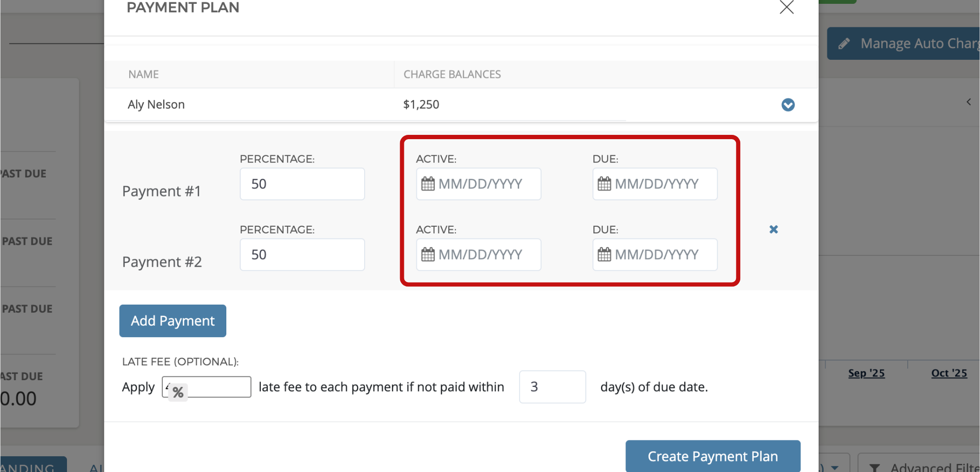Open calendar icon for Payment #1 Due date
The width and height of the screenshot is (980, 472).
[604, 184]
